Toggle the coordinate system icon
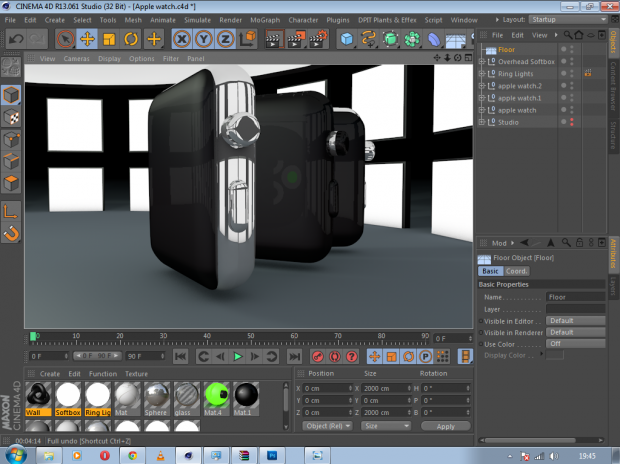 (x=247, y=39)
